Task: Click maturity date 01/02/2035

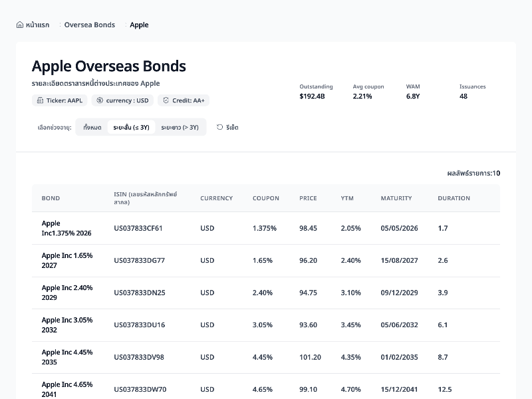Action: click(400, 357)
